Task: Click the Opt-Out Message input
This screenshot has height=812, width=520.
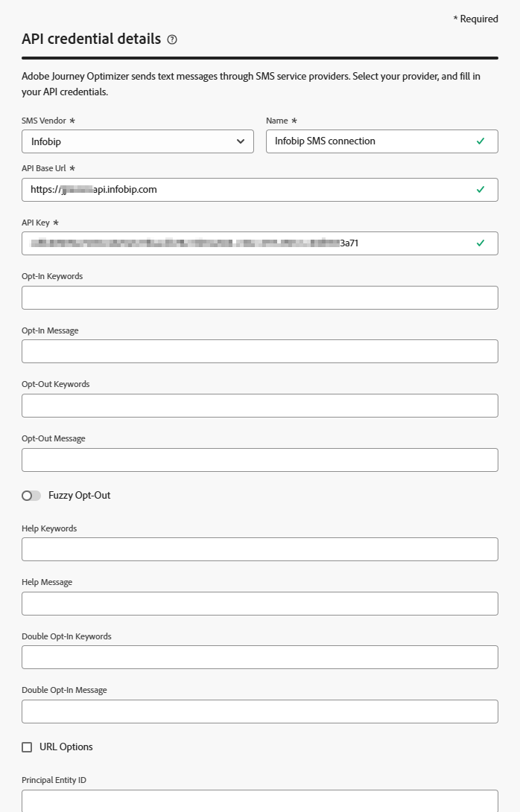Action: (x=260, y=460)
